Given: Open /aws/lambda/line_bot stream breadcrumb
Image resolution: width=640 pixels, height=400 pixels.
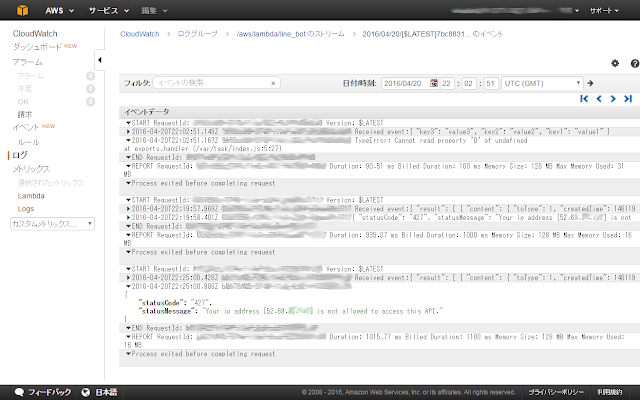Looking at the screenshot, I should click(291, 34).
